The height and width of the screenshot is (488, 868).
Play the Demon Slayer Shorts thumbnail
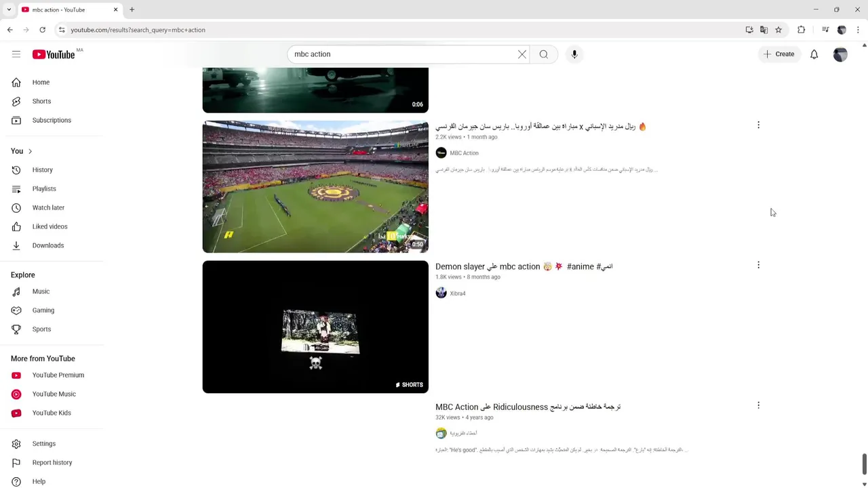pyautogui.click(x=315, y=327)
